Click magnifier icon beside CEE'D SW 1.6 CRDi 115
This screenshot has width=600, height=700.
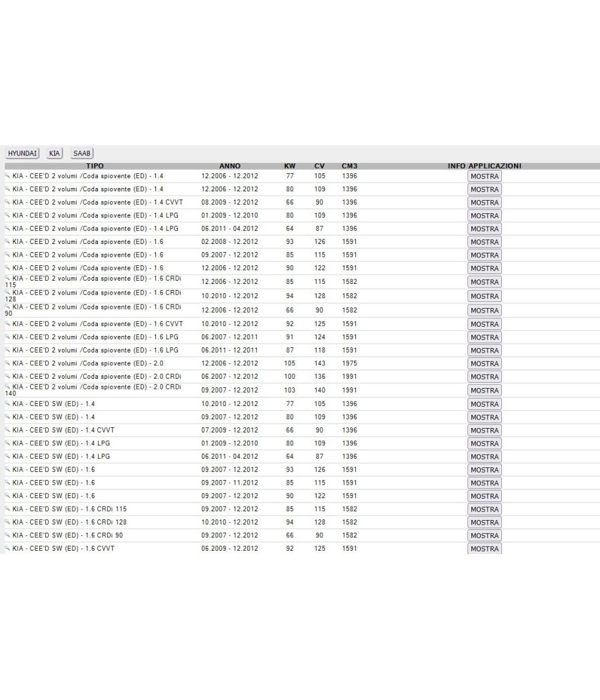[7, 509]
